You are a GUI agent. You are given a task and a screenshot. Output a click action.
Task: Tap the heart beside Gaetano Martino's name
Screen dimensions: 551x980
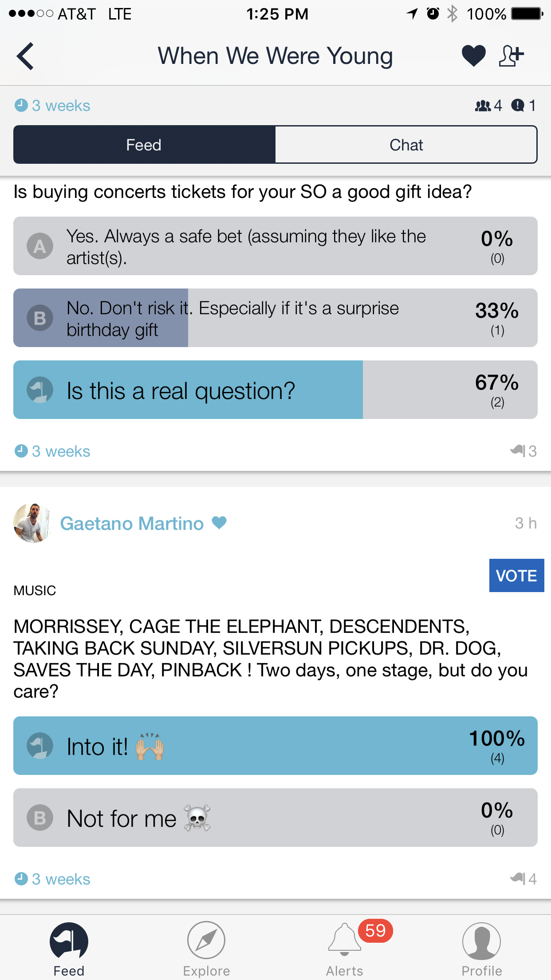pos(219,523)
